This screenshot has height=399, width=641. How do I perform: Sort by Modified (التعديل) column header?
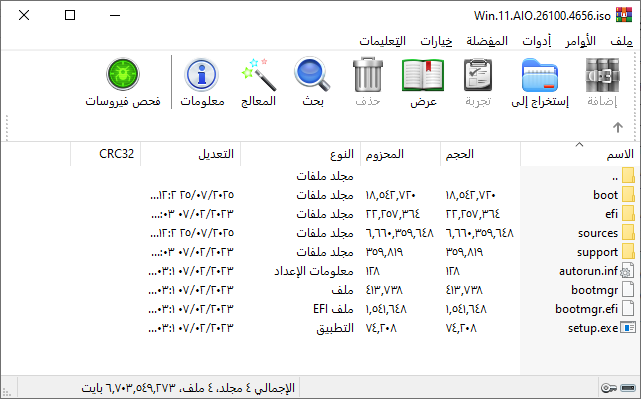coord(191,154)
